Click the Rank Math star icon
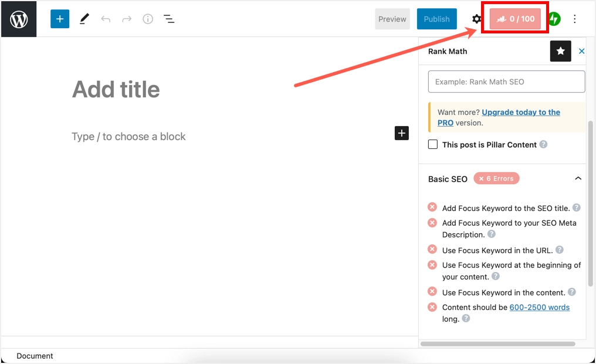The width and height of the screenshot is (596, 364). 560,52
